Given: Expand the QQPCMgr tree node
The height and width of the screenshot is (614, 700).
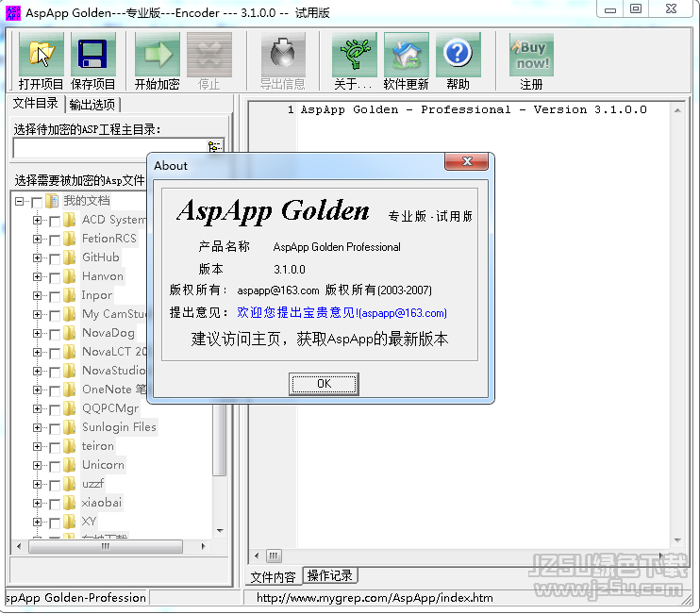Looking at the screenshot, I should (x=37, y=408).
